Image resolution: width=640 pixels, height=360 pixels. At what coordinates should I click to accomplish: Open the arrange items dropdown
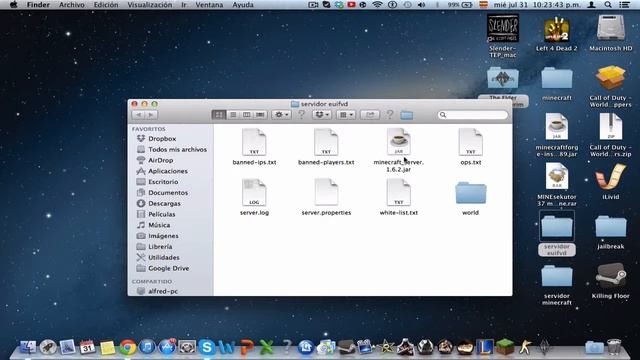(x=346, y=115)
